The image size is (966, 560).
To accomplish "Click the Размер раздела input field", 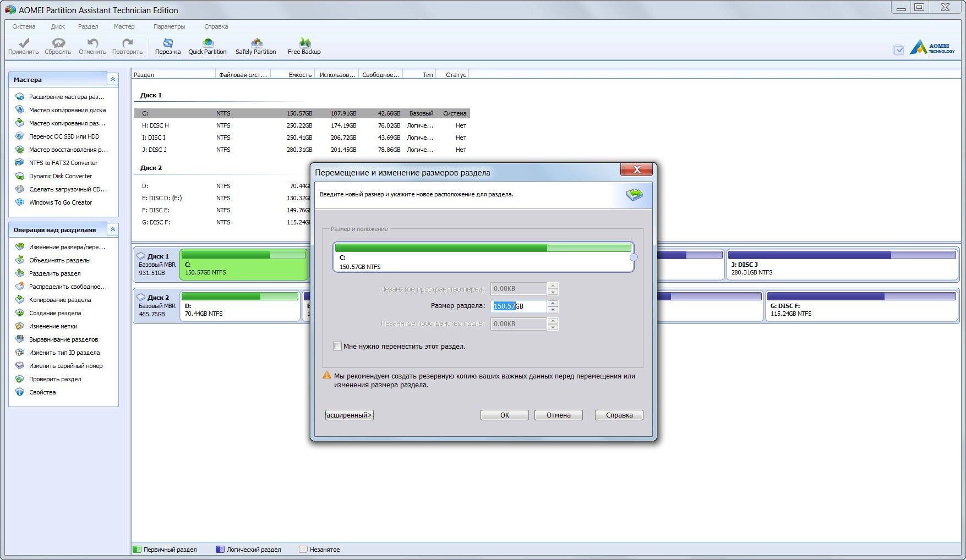I will (519, 306).
